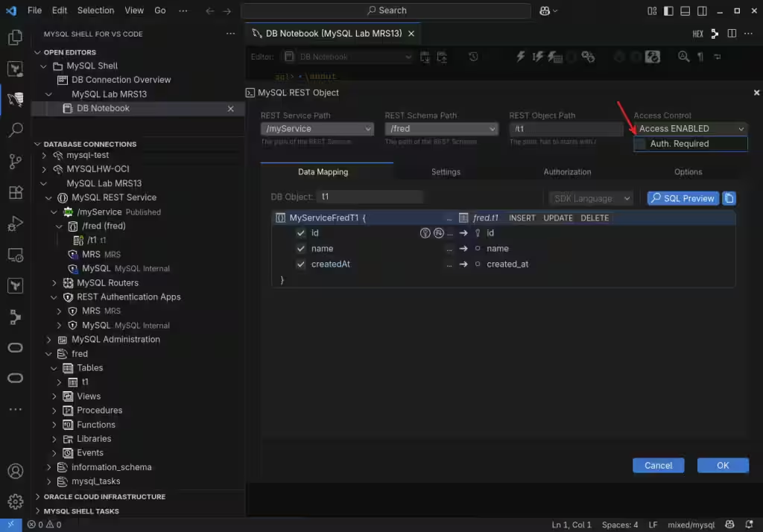Image resolution: width=763 pixels, height=532 pixels.
Task: Uncheck the id field checkbox
Action: tap(301, 233)
